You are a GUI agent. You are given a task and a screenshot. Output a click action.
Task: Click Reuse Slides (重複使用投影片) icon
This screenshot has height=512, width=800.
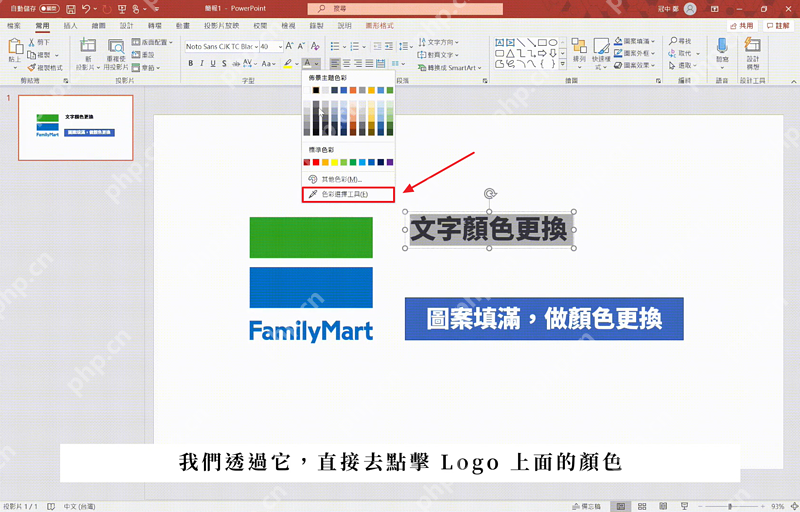coord(116,46)
